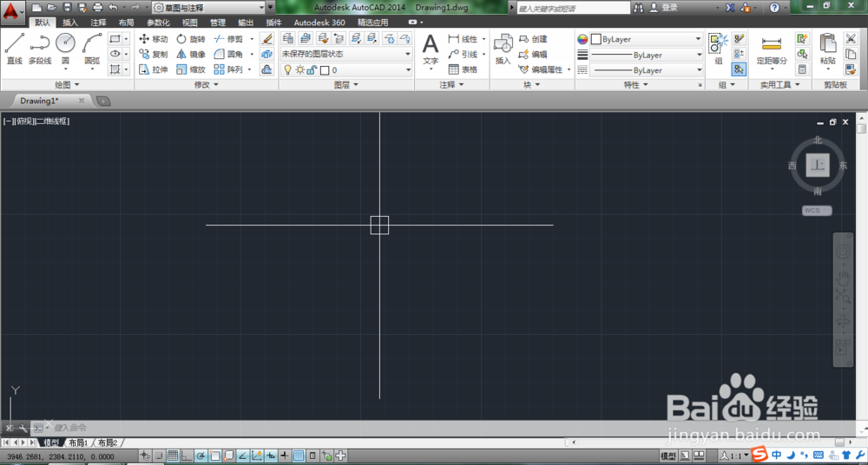Click the Plot printer icon
Image resolution: width=868 pixels, height=465 pixels.
click(97, 7)
